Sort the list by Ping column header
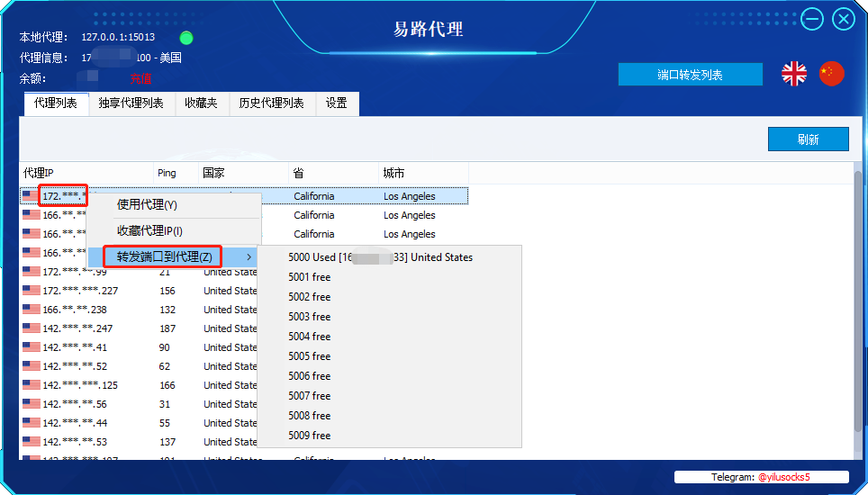The image size is (868, 495). [167, 173]
